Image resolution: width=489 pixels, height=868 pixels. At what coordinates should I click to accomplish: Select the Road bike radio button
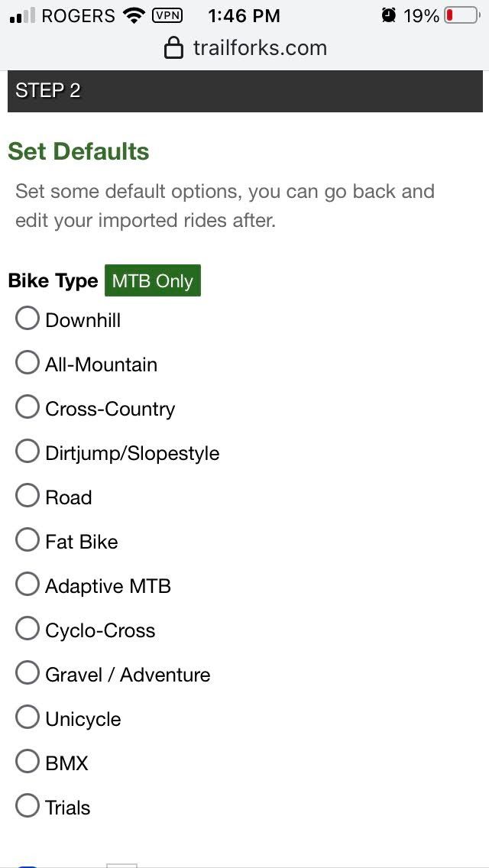[x=28, y=496]
